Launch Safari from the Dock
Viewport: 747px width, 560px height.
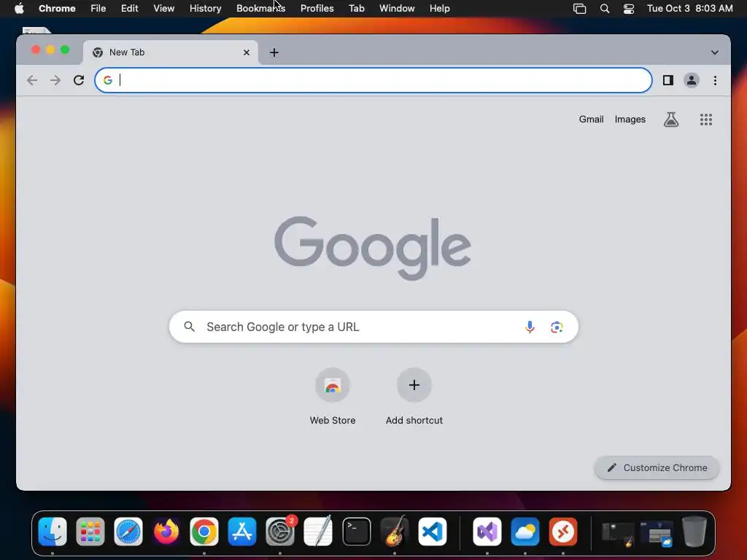click(128, 532)
